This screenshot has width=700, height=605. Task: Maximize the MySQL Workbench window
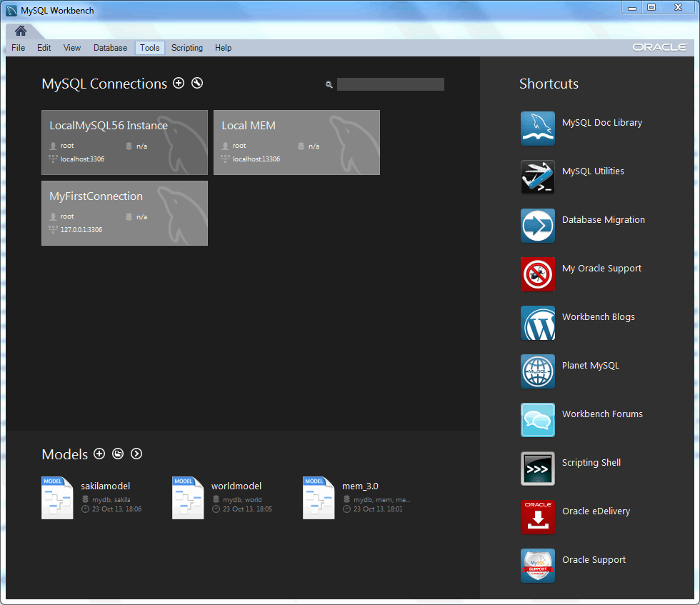[651, 8]
